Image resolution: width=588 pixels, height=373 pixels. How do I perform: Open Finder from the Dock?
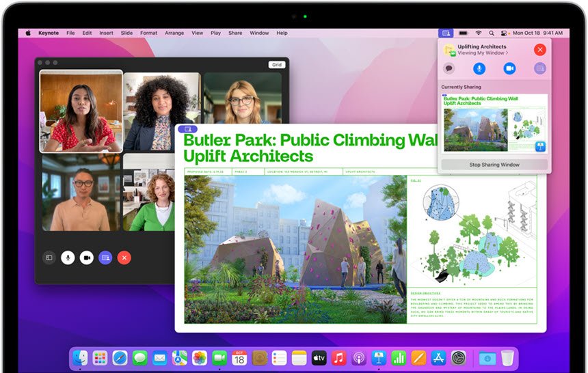tap(80, 359)
